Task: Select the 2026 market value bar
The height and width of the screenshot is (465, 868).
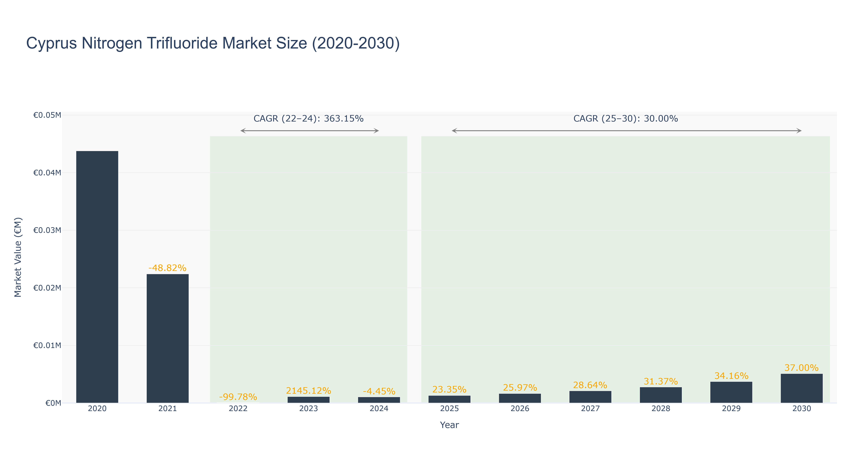Action: (520, 398)
